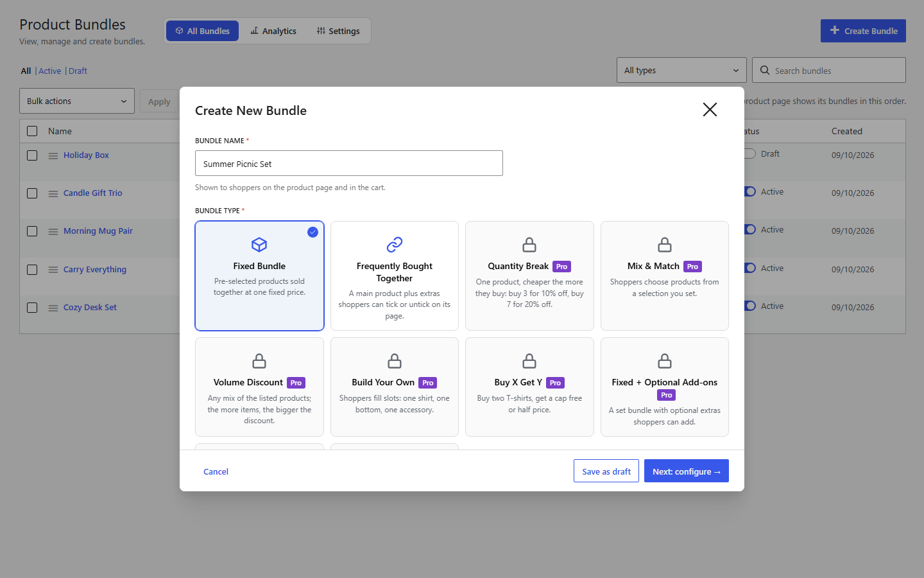This screenshot has width=924, height=578.
Task: Show All bundles filter
Action: point(26,71)
